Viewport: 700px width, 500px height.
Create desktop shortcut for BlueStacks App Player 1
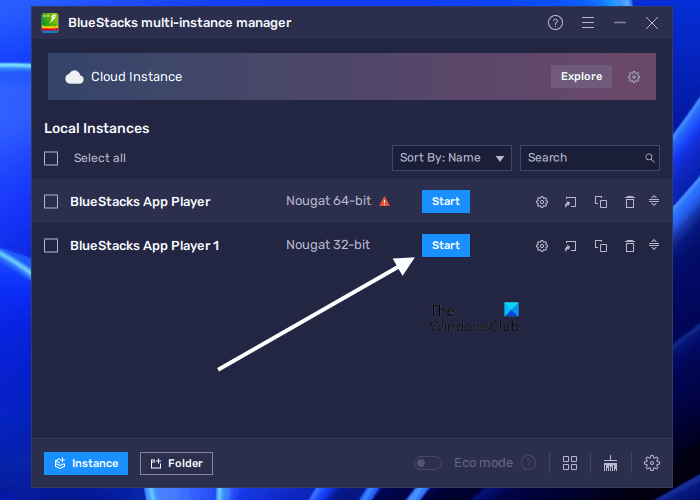[571, 246]
